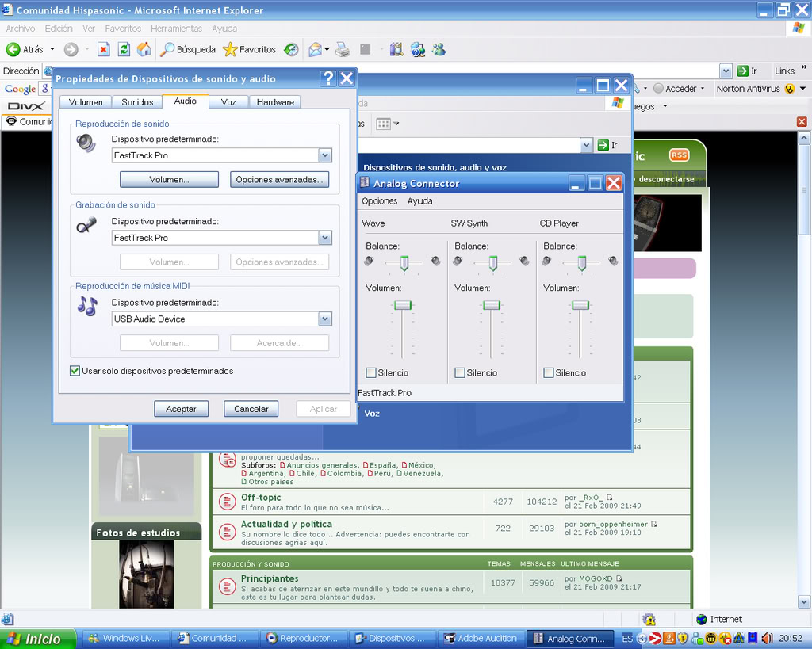Click the Off-topic forum link

click(x=261, y=498)
